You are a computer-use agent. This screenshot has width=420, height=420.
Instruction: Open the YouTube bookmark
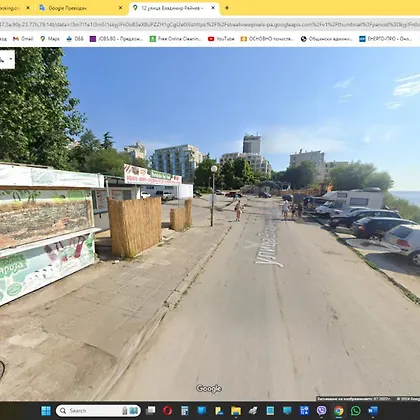point(221,39)
